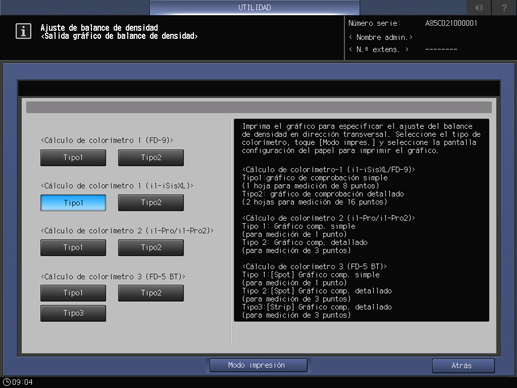Click 'Cálculo de colorímetro 2 (i1-Pro/i1-Pro2)' heading

click(127, 231)
